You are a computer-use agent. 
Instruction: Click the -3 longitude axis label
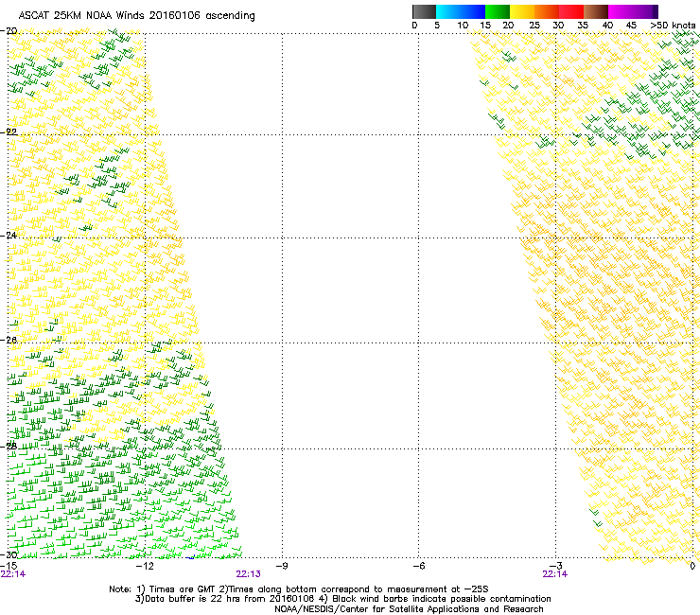(555, 566)
